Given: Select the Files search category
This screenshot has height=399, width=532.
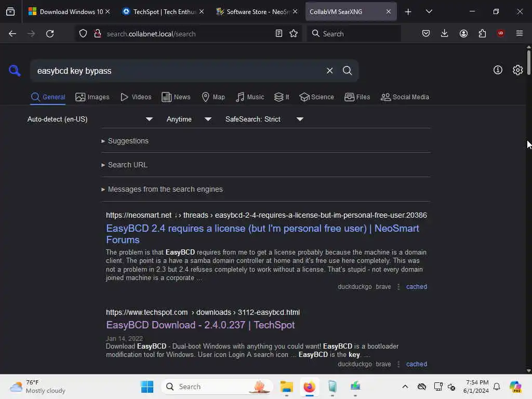Looking at the screenshot, I should (357, 97).
